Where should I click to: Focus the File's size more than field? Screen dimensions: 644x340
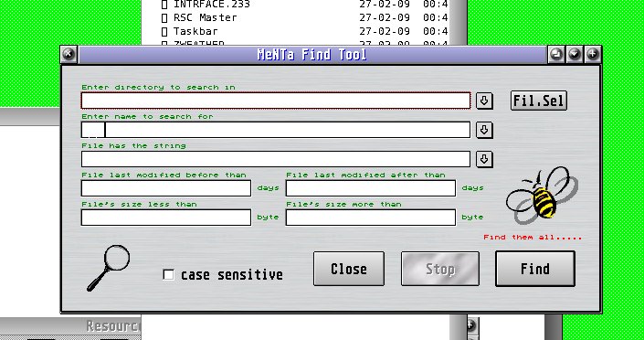(x=371, y=218)
